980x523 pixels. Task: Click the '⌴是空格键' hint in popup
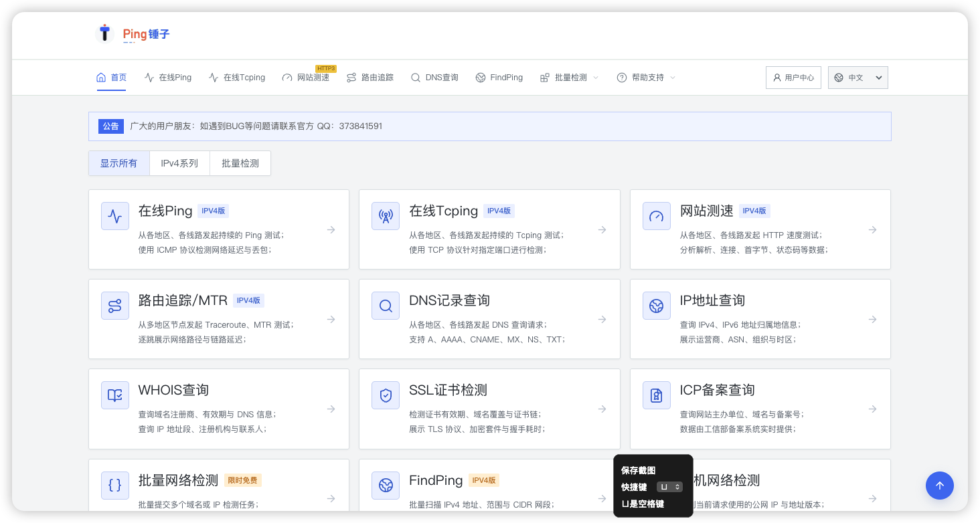pos(643,504)
